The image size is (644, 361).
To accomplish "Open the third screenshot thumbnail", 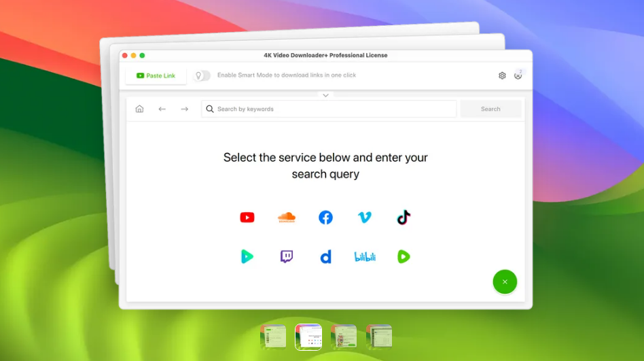I will point(344,337).
